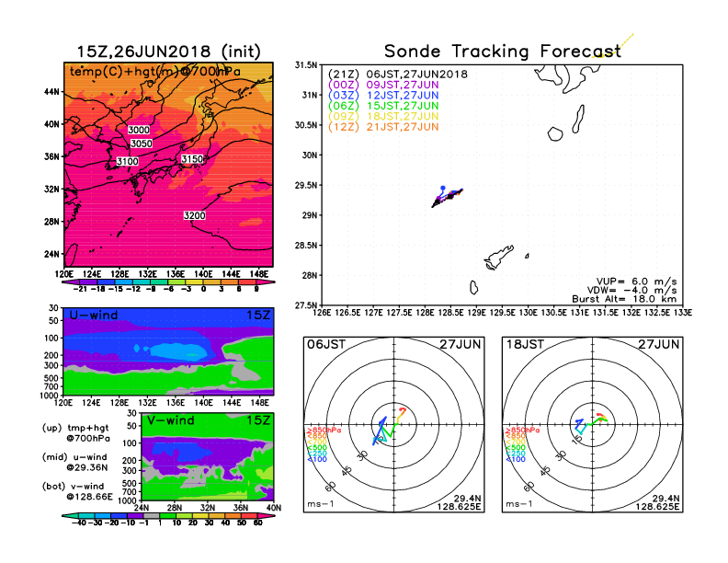Click the blue dot on the sonde track

[x=443, y=187]
